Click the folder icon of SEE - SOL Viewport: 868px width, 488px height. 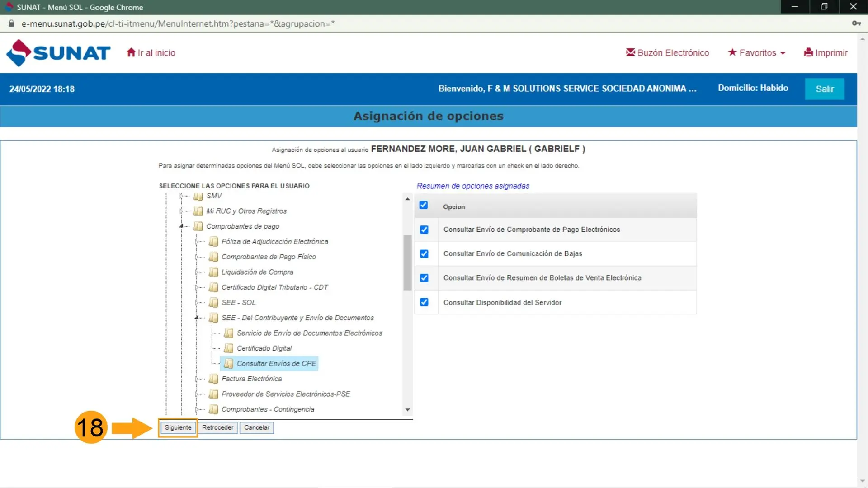tap(213, 303)
